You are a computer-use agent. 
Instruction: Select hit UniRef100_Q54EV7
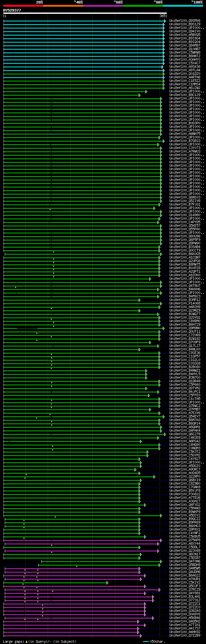pos(185,417)
